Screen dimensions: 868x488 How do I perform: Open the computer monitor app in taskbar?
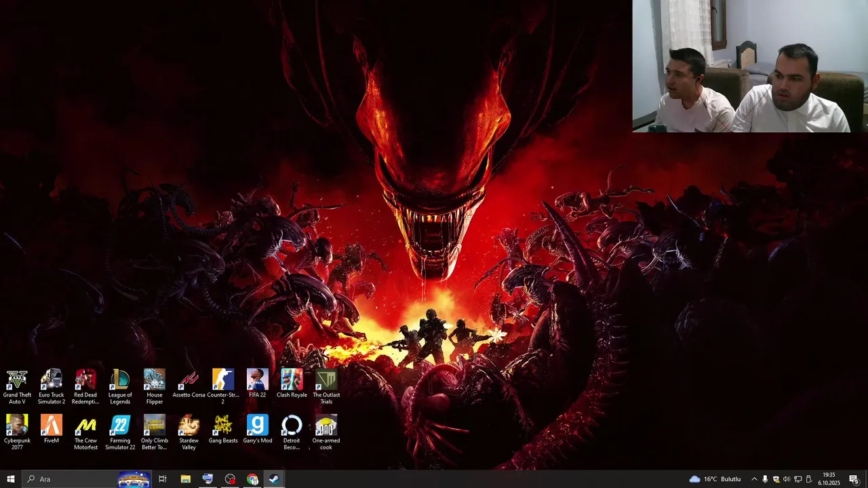(x=208, y=479)
